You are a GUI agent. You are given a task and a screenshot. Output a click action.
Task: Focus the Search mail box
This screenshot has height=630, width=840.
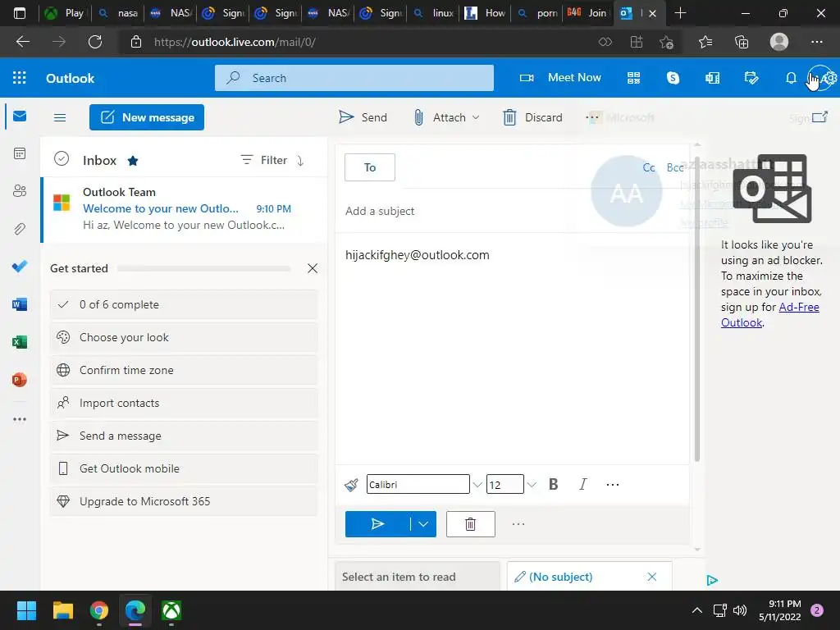point(354,78)
